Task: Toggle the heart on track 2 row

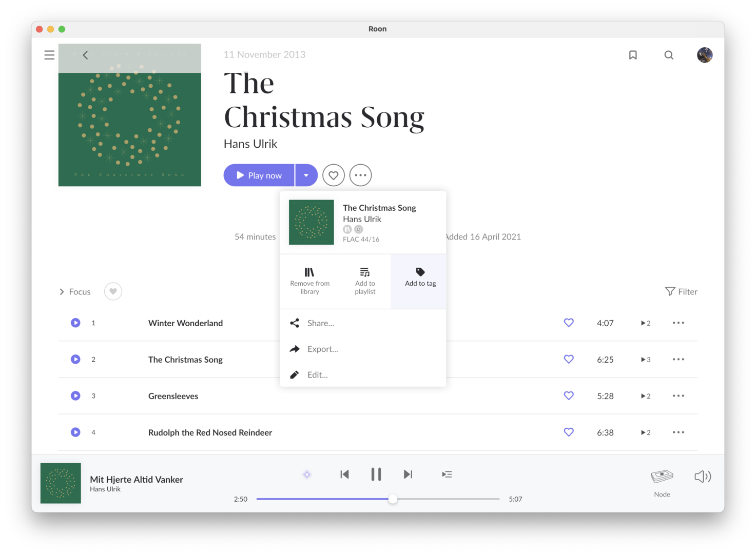Action: click(x=569, y=359)
